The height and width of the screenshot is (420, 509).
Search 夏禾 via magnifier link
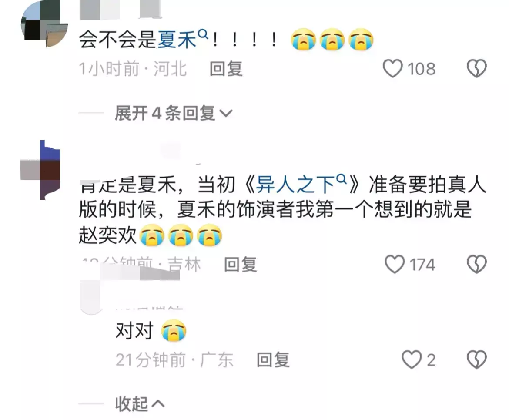183,39
